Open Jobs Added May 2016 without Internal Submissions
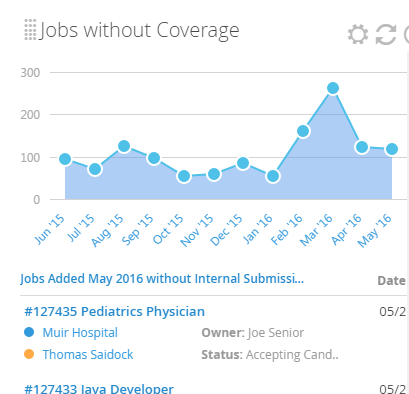The height and width of the screenshot is (394, 409). click(162, 279)
